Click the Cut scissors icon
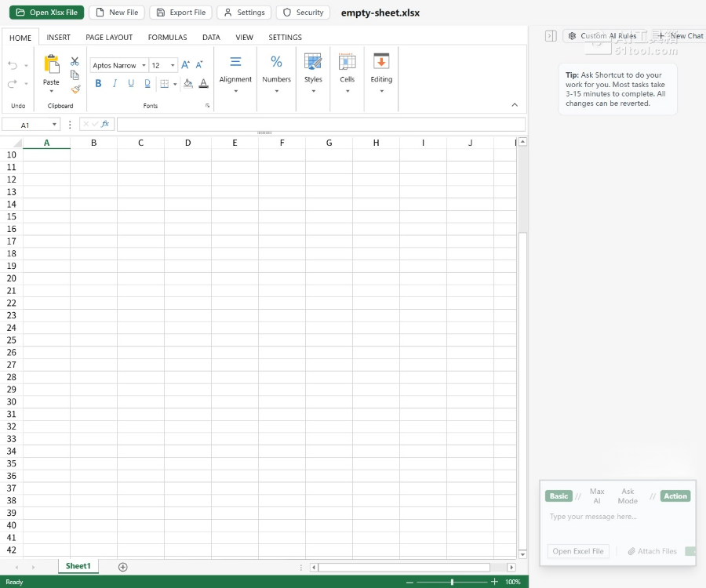This screenshot has height=588, width=706. pos(75,61)
